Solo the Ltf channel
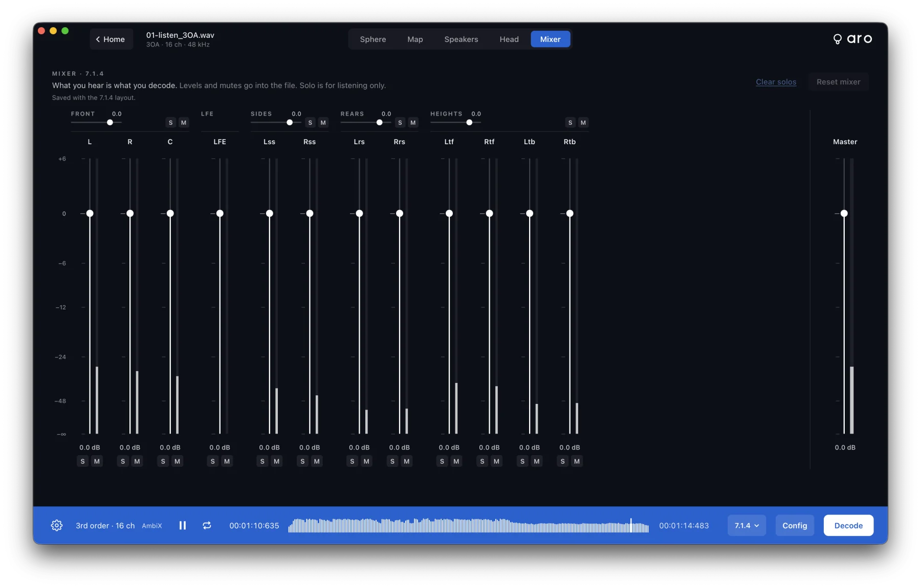 442,461
